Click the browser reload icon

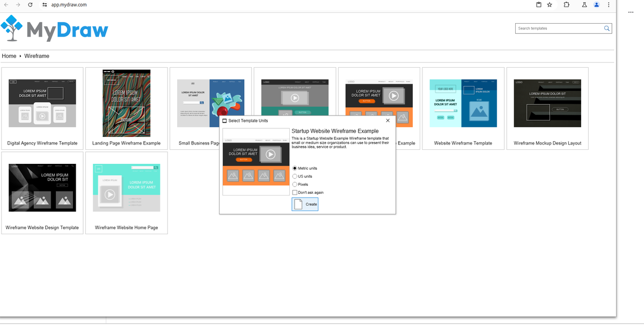click(x=30, y=5)
